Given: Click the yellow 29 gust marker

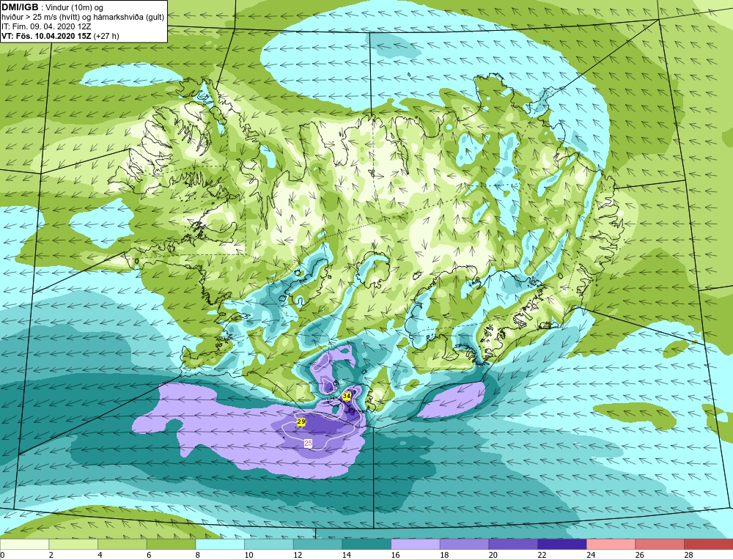Looking at the screenshot, I should 301,421.
